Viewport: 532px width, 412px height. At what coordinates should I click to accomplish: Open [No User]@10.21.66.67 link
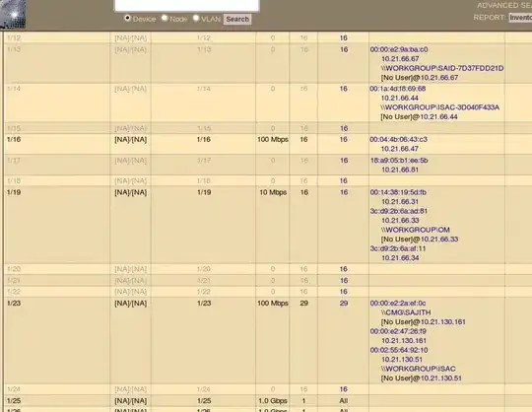pos(420,78)
